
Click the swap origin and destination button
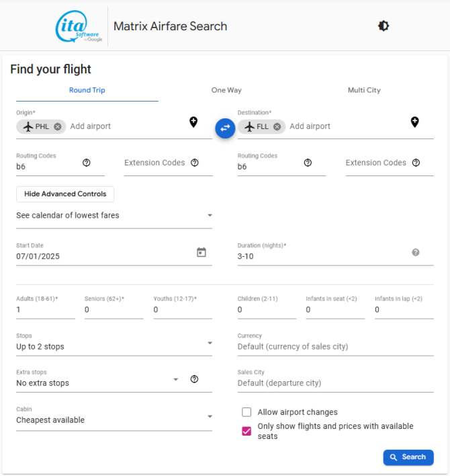coord(225,127)
